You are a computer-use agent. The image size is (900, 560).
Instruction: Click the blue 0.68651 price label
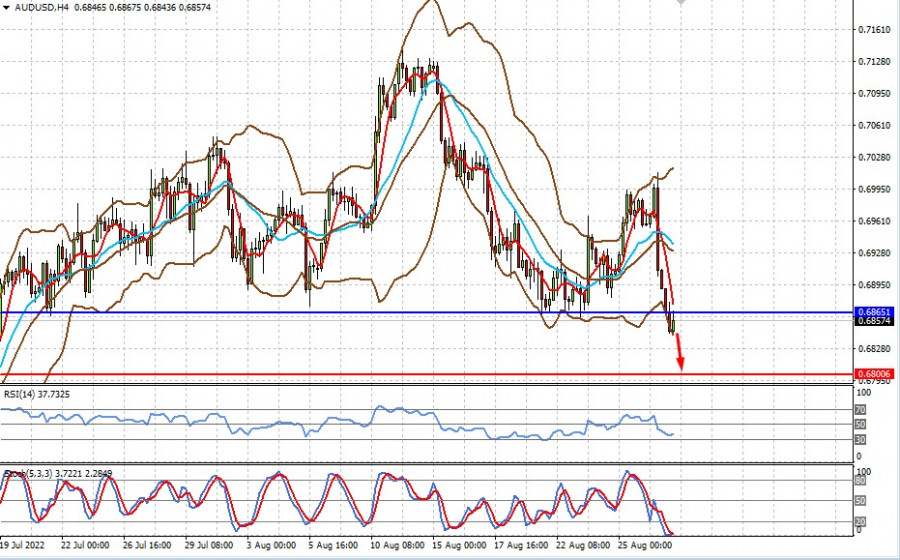pos(874,312)
